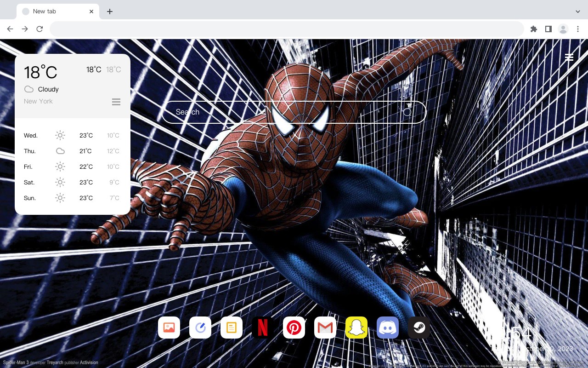Click the sunny icon for Sun.

click(x=60, y=198)
